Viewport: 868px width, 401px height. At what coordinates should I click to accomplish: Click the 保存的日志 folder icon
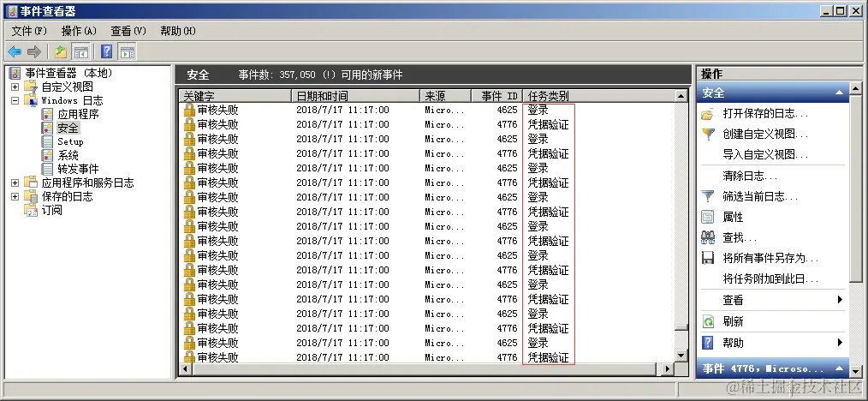tap(32, 196)
